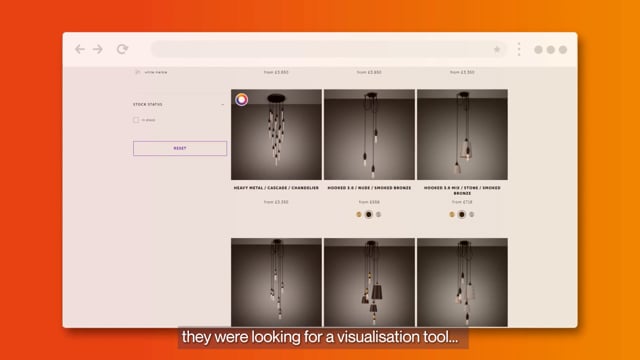This screenshot has width=640, height=360.
Task: Tick the In Stock checkbox
Action: coord(136,120)
